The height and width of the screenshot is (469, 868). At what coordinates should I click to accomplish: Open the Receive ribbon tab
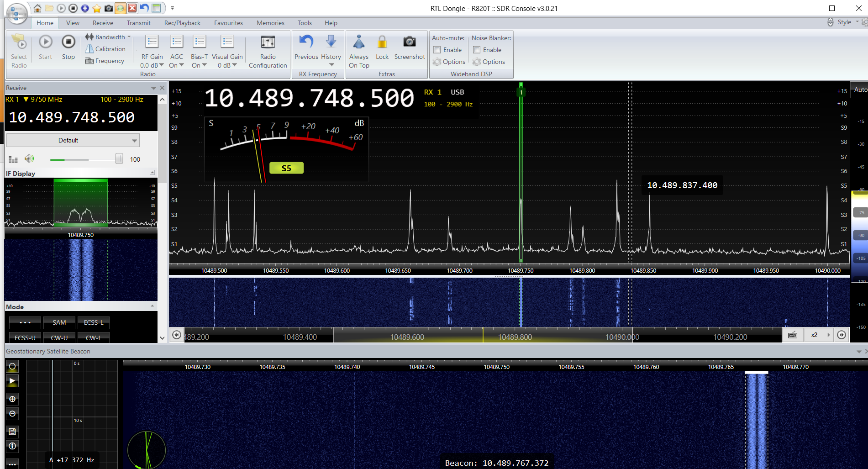pyautogui.click(x=103, y=23)
